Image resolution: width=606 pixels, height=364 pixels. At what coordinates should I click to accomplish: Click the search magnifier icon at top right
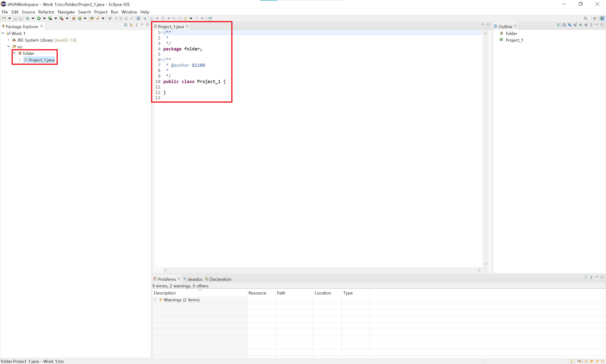585,18
